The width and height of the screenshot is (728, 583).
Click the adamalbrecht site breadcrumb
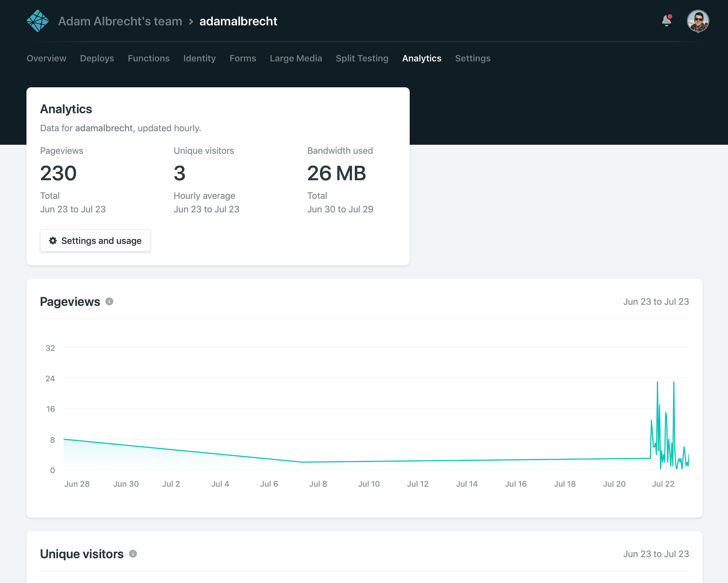[x=238, y=21]
